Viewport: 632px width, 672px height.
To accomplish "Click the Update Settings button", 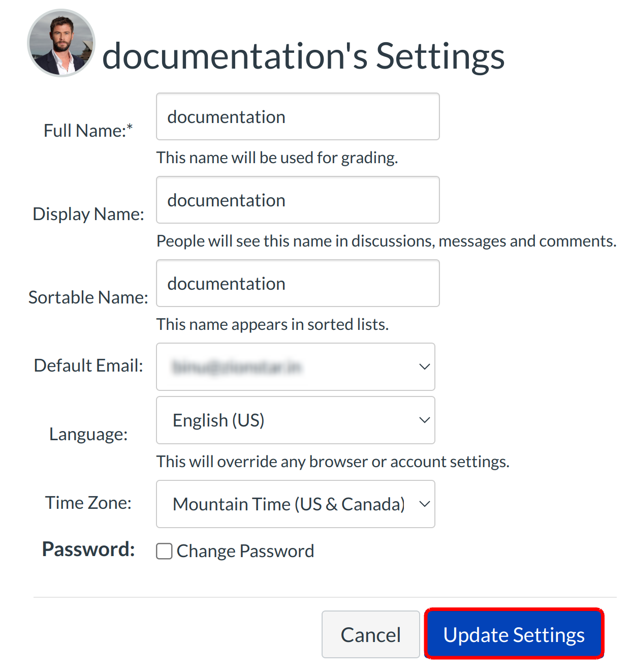I will [x=514, y=634].
